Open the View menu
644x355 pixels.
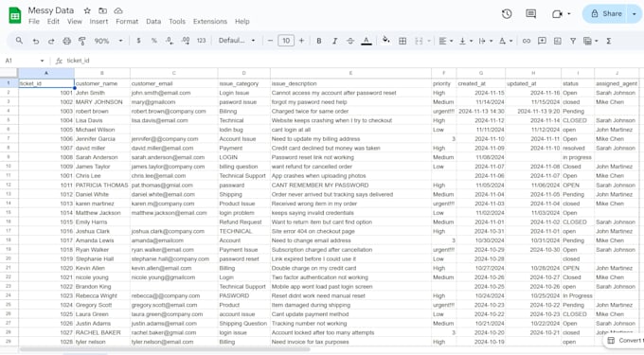point(74,22)
